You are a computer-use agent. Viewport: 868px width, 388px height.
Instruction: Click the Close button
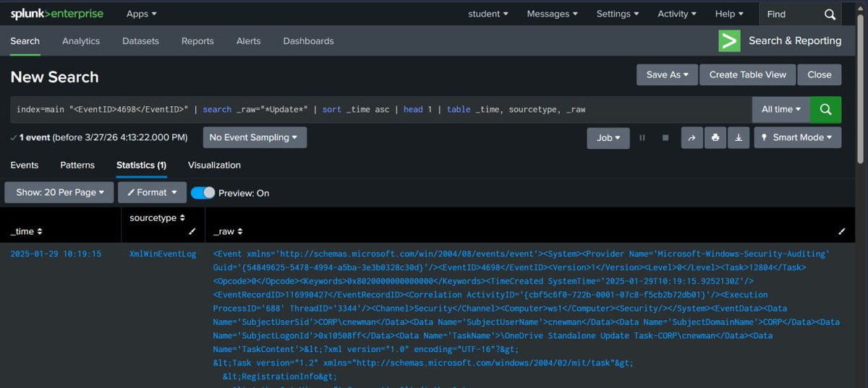[x=820, y=74]
